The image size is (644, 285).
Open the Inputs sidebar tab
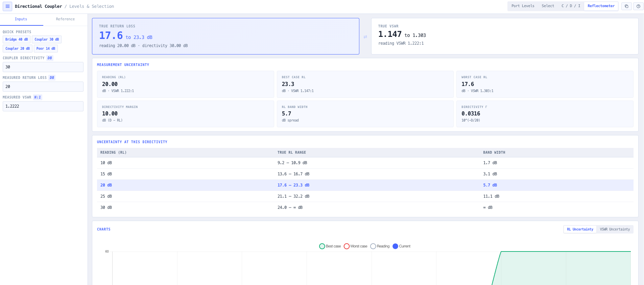[x=21, y=19]
